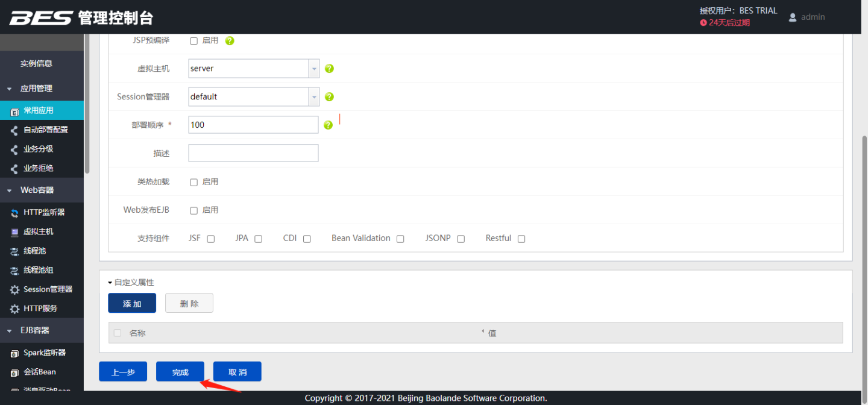The width and height of the screenshot is (868, 405).
Task: Enable JSP预编译 checkbox
Action: click(x=193, y=41)
